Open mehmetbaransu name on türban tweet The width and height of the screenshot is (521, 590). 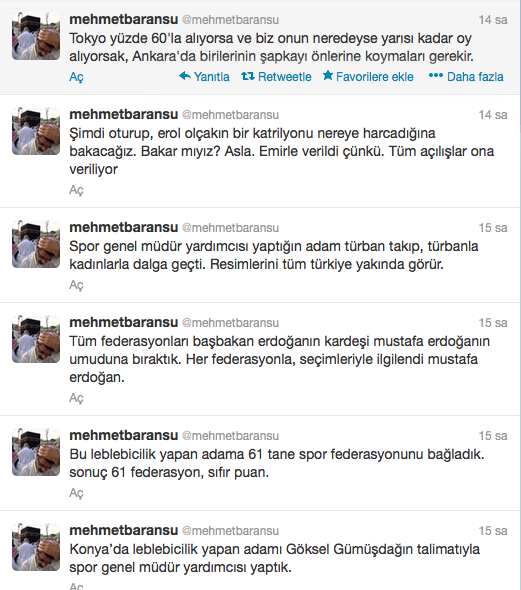(x=123, y=227)
